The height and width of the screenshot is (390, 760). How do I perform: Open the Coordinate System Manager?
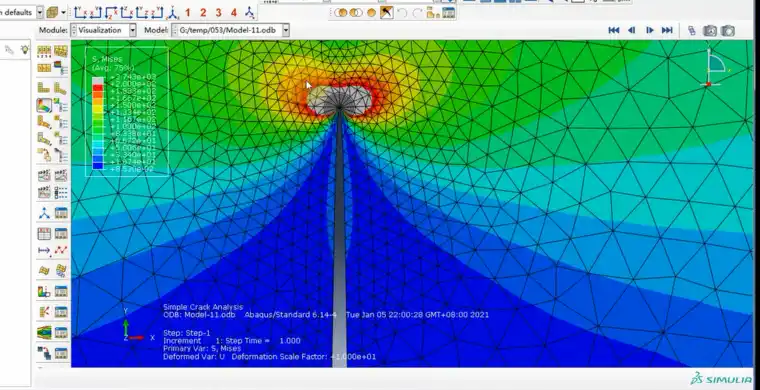[61, 213]
